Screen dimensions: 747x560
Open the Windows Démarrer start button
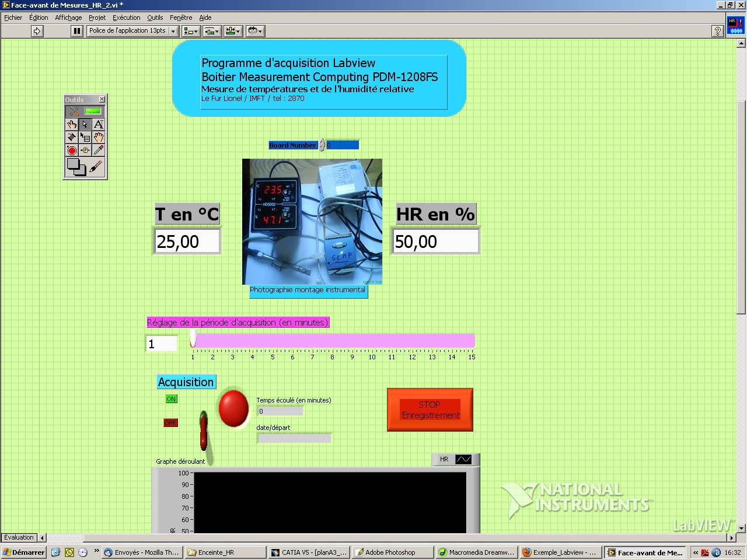(24, 552)
